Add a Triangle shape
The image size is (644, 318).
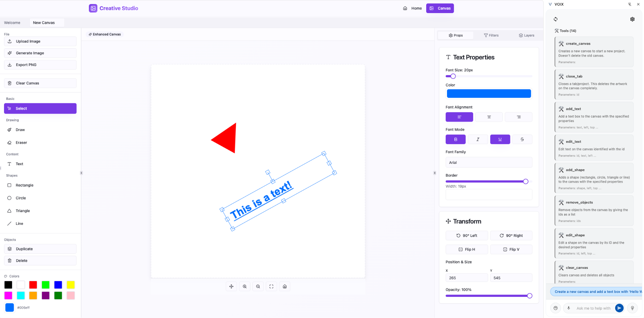point(40,211)
